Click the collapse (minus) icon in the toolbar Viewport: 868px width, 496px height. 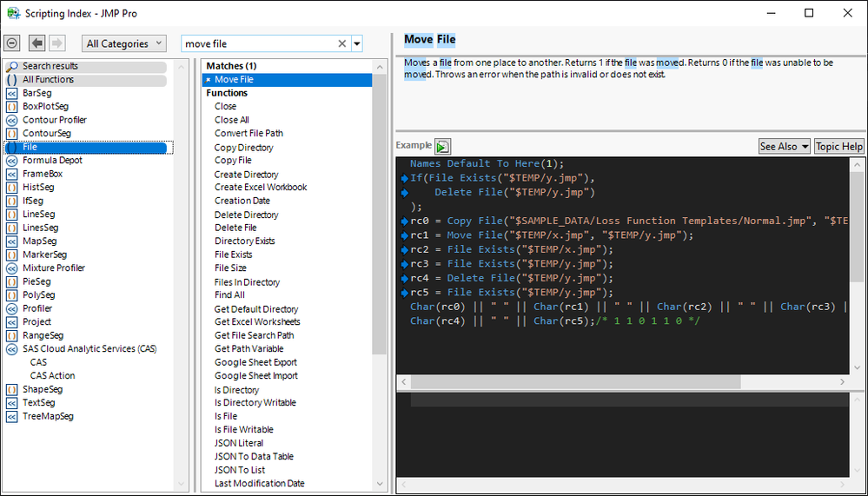pyautogui.click(x=12, y=43)
